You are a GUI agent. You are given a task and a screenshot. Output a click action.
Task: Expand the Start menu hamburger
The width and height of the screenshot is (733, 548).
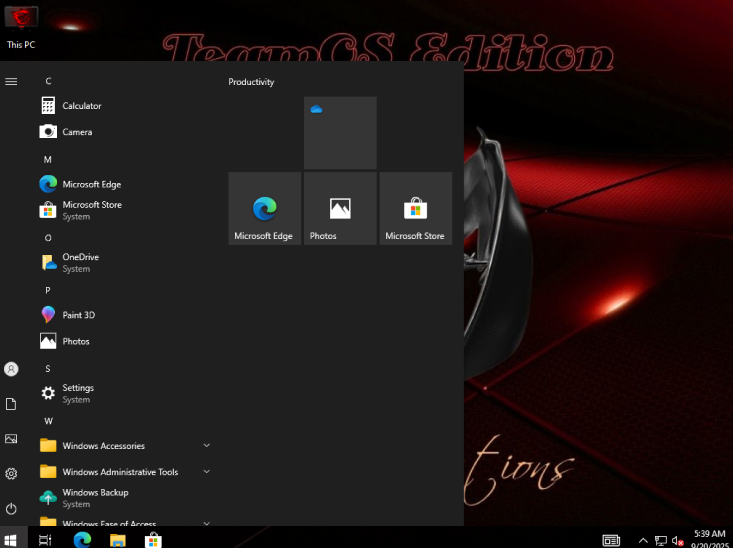pos(11,82)
